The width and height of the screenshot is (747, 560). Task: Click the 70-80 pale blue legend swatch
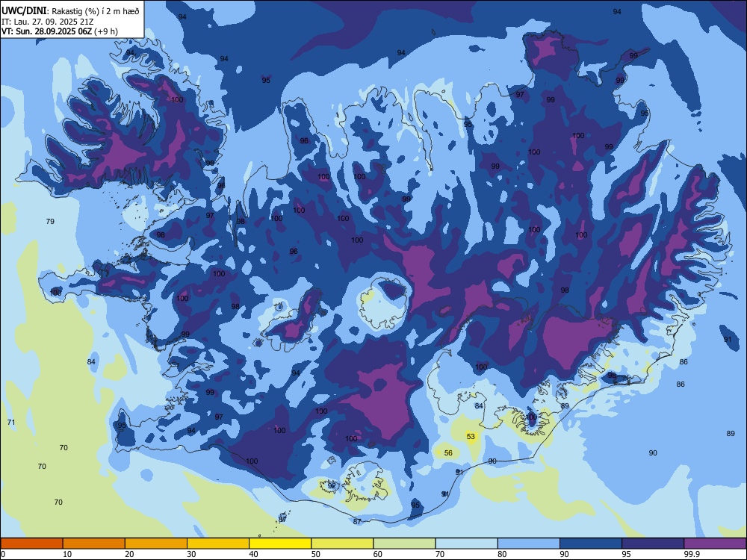(x=466, y=544)
